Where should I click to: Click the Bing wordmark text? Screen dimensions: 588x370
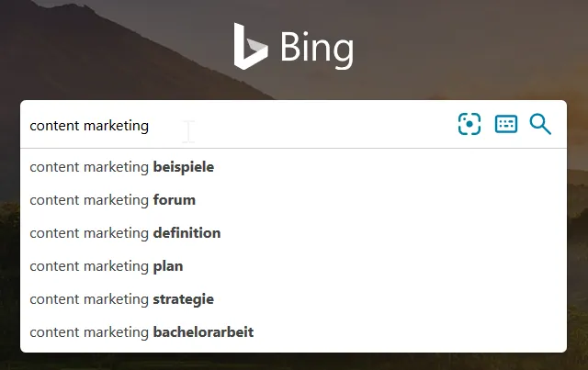click(x=317, y=48)
